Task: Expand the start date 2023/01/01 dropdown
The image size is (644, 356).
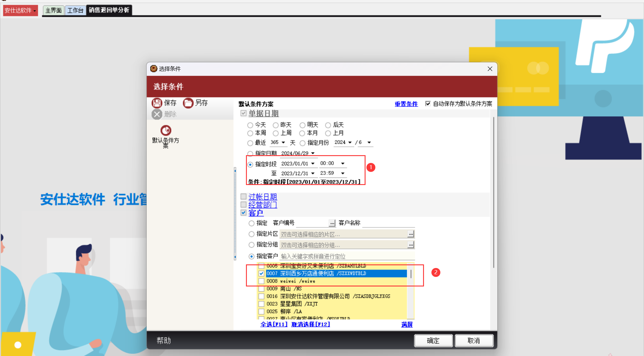Action: 313,164
